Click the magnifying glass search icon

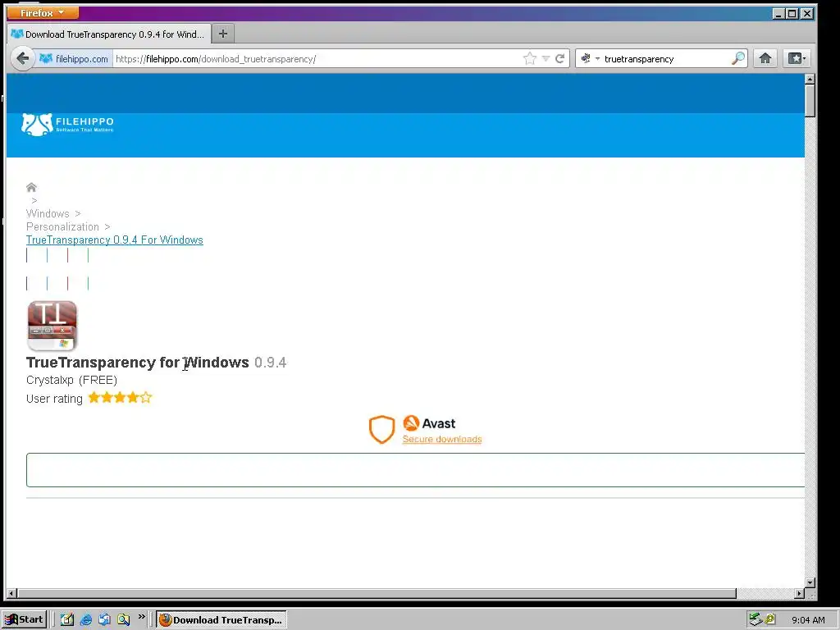click(738, 58)
